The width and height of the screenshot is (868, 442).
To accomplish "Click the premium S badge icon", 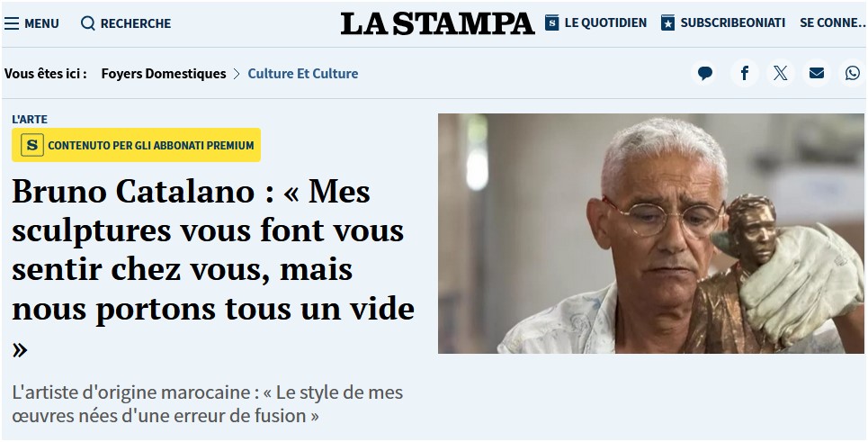I will [x=32, y=145].
